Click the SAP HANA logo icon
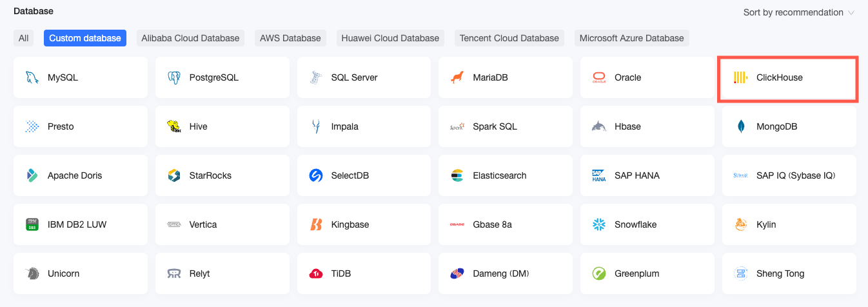This screenshot has height=307, width=868. point(599,175)
